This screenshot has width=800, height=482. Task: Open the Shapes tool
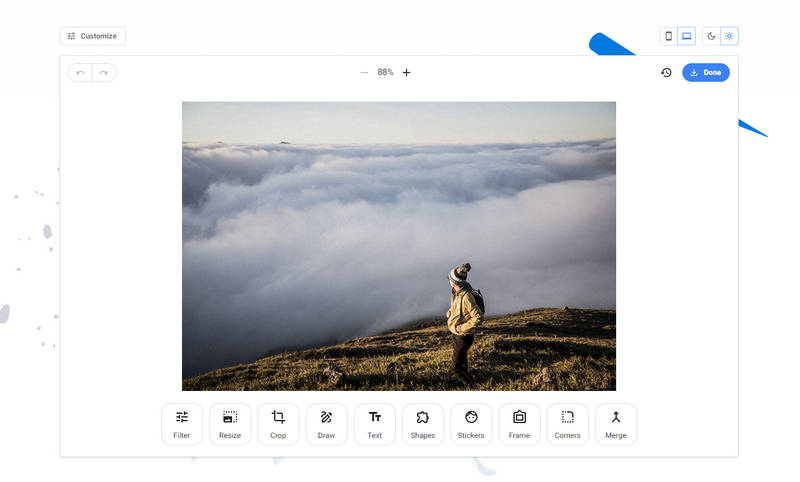[422, 424]
